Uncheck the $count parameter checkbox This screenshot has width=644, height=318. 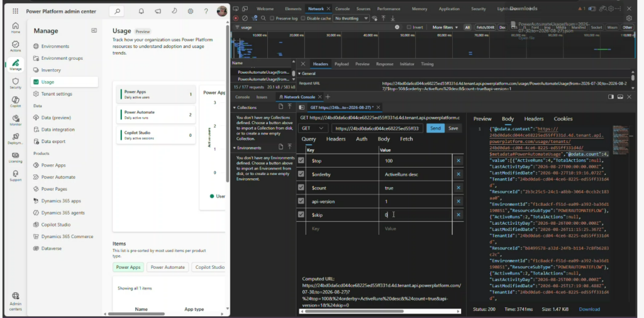(x=301, y=188)
